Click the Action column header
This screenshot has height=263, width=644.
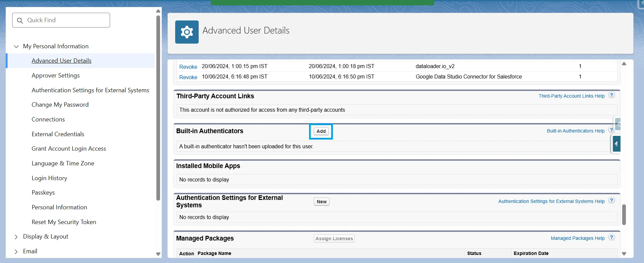tap(187, 254)
